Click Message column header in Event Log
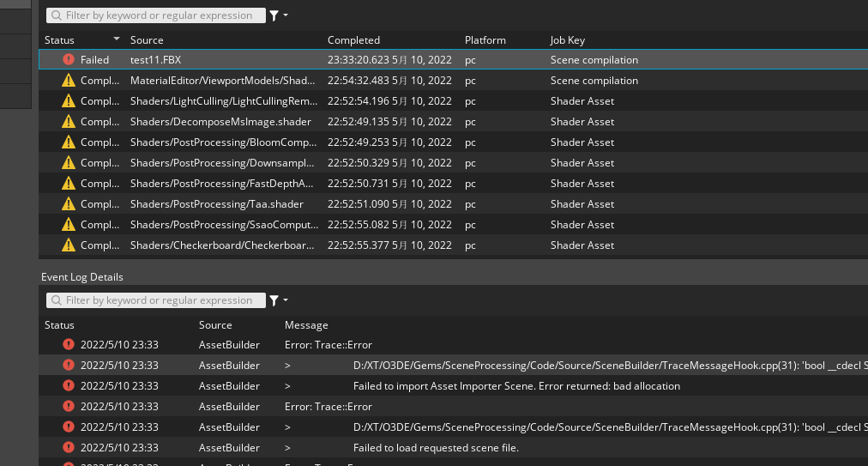The height and width of the screenshot is (466, 868). [306, 324]
